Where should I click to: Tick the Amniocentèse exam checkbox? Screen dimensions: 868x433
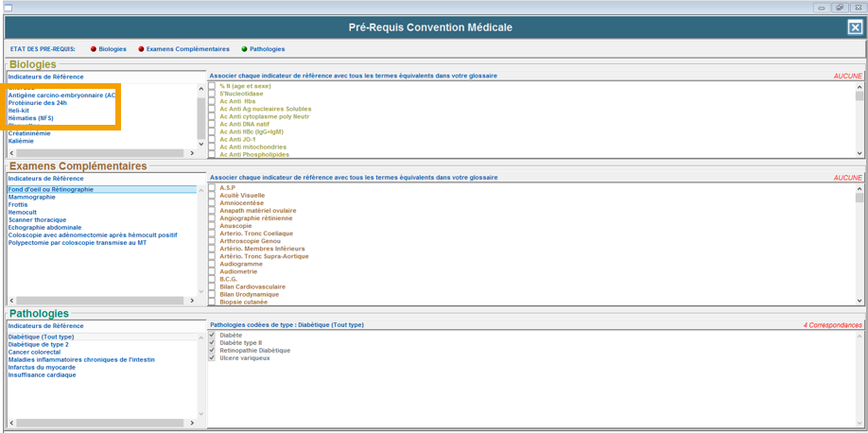[x=212, y=203]
